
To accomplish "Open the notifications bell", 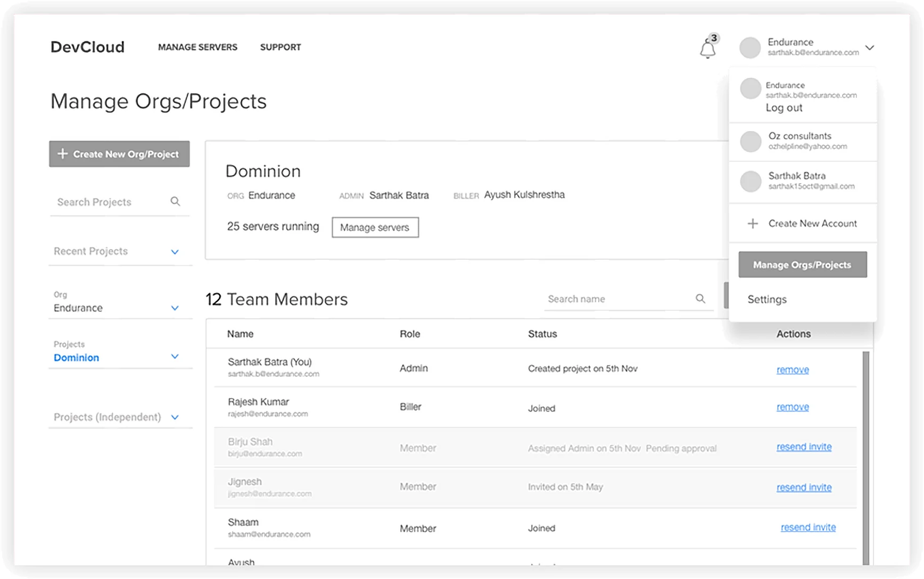I will click(708, 48).
